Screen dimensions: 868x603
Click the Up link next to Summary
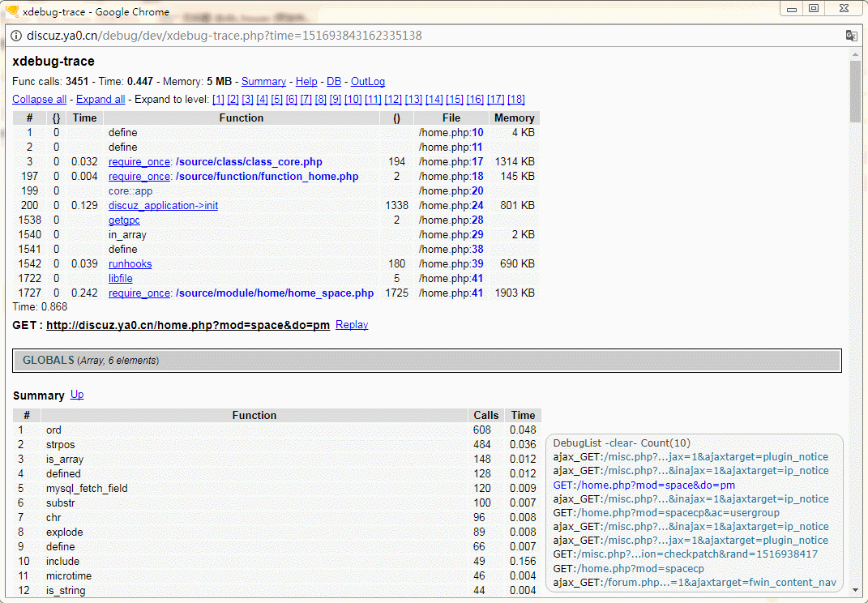pos(77,394)
